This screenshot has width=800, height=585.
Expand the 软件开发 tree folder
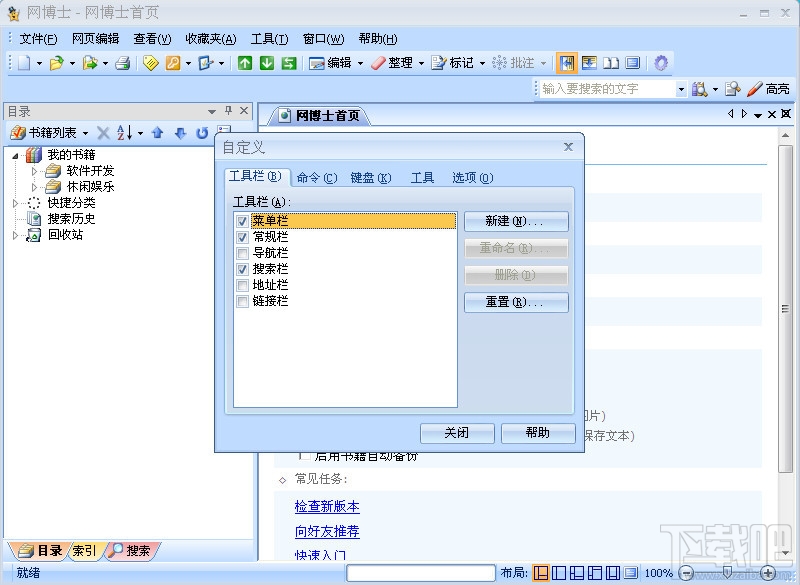click(34, 170)
